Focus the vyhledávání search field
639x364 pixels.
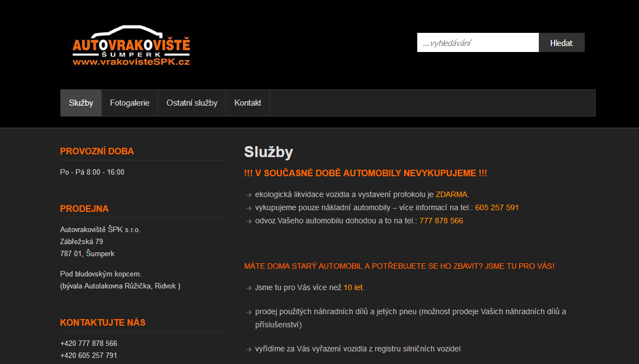tap(477, 43)
